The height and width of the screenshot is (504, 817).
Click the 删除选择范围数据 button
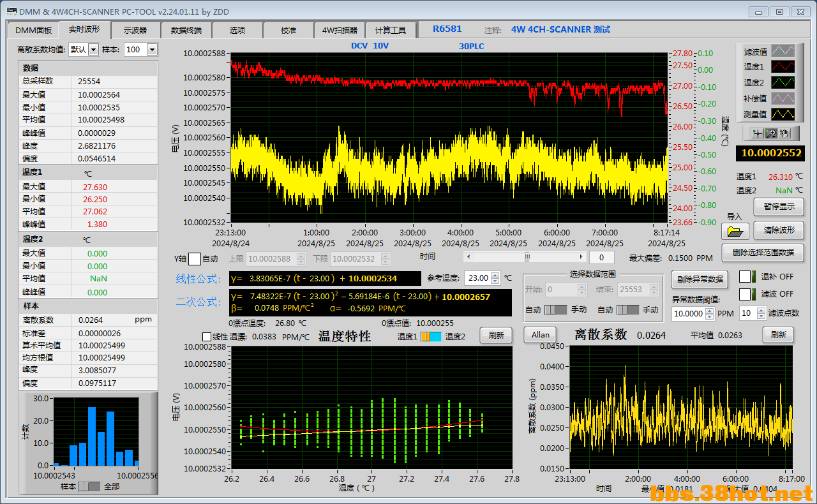[763, 252]
